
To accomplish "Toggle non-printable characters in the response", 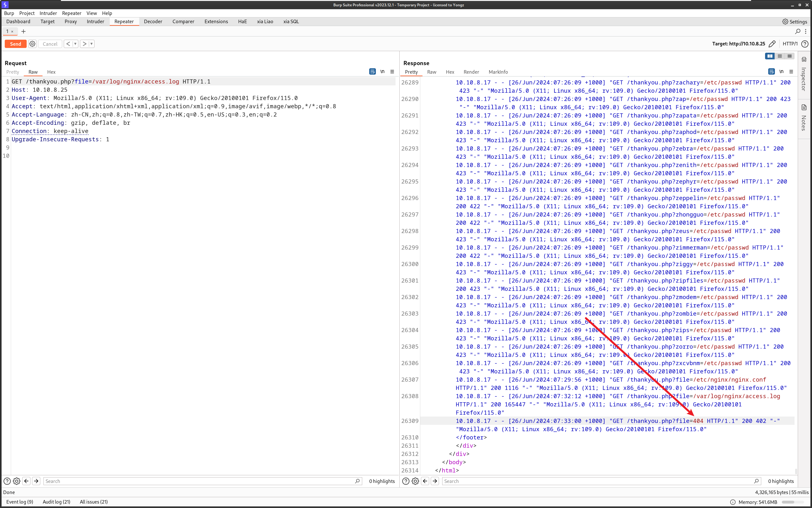I will (x=781, y=71).
